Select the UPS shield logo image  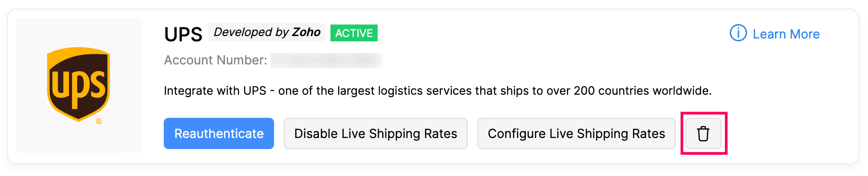tap(79, 84)
